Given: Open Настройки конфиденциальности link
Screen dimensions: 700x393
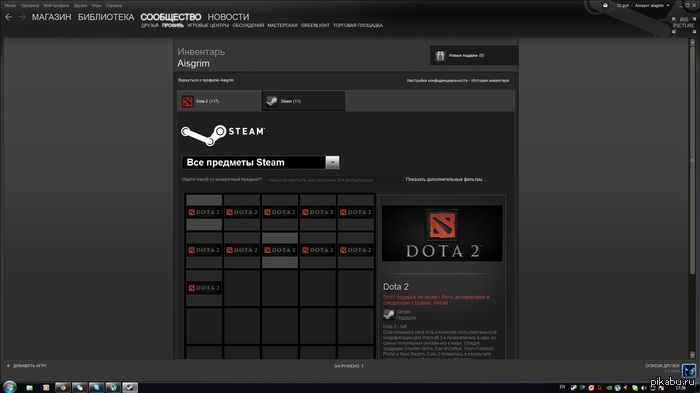Looking at the screenshot, I should 437,81.
